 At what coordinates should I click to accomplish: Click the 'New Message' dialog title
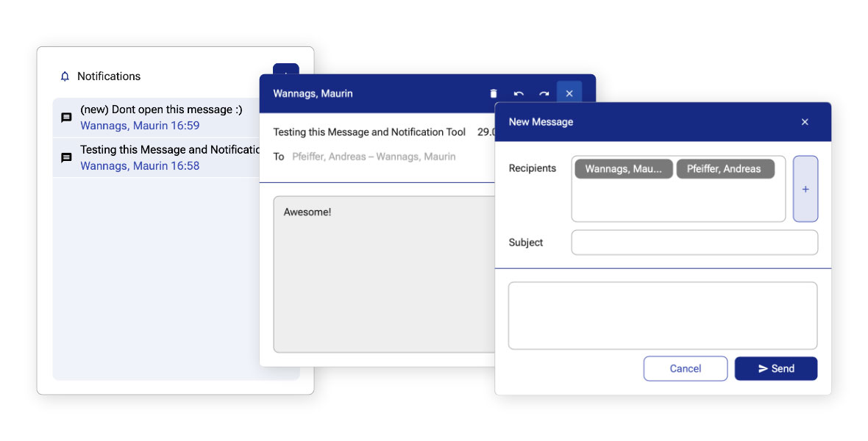541,122
